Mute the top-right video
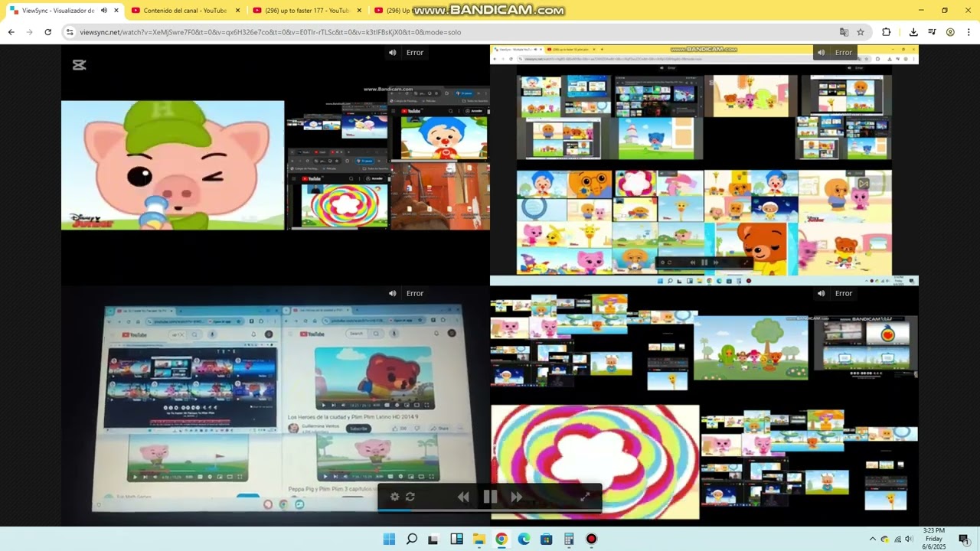 [x=821, y=53]
